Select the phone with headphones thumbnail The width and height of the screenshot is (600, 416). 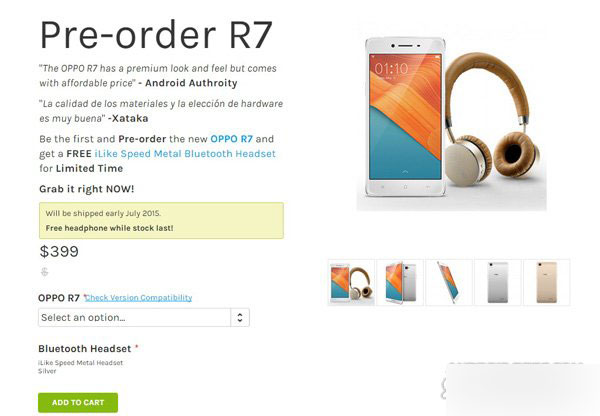[x=351, y=282]
